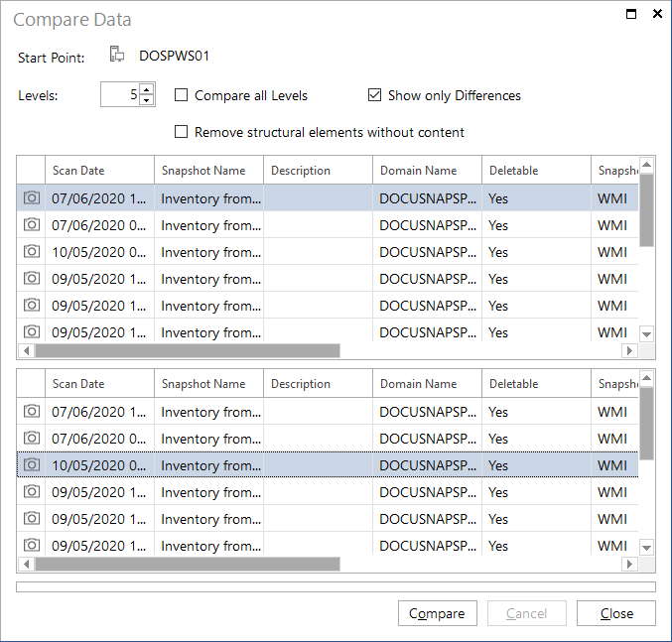Start comparison with the Compare button
The width and height of the screenshot is (672, 642).
pyautogui.click(x=437, y=613)
